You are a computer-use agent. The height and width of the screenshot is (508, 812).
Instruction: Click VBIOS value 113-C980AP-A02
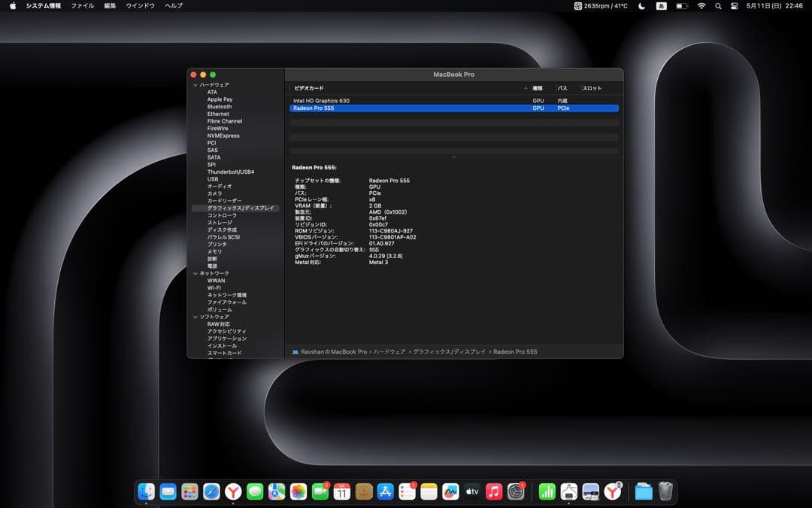[392, 237]
